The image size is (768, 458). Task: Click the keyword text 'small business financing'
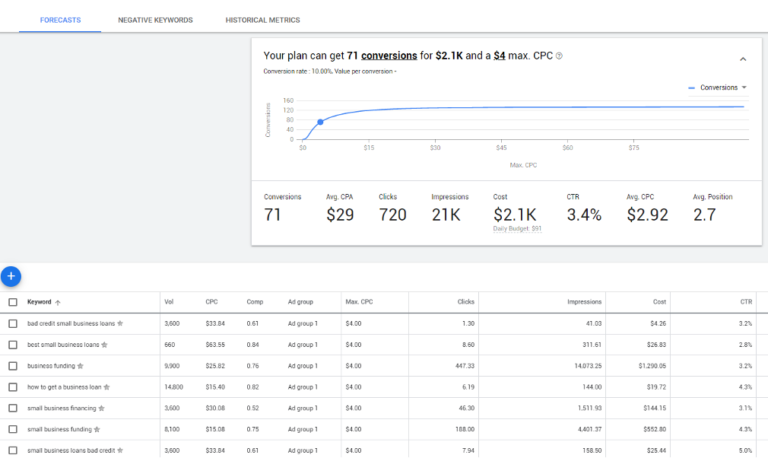coord(62,408)
